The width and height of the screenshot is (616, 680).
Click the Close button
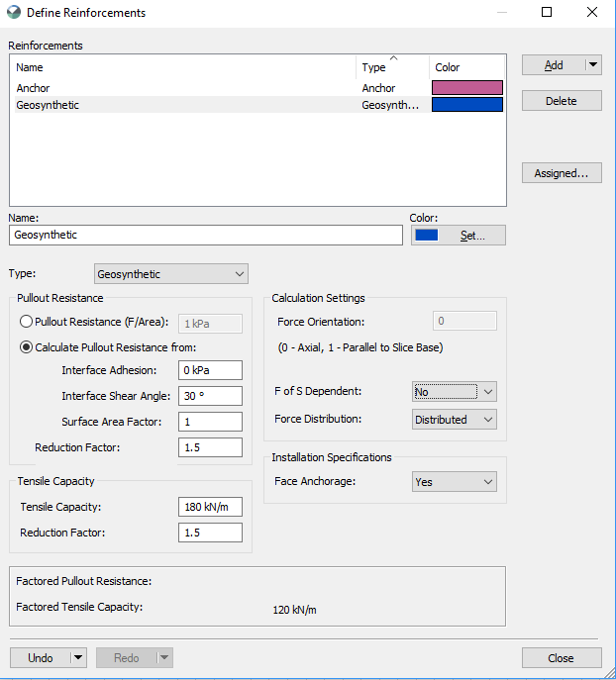click(562, 658)
